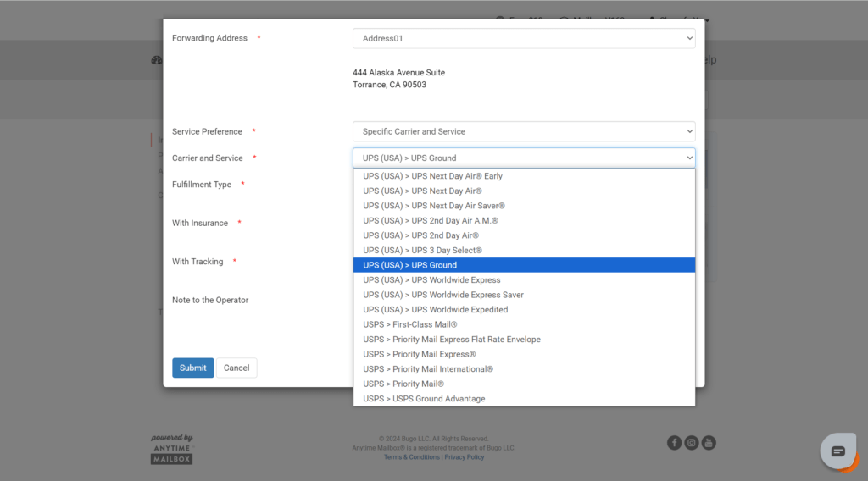Choose UPS Next Day Air Saver
Image resolution: width=868 pixels, height=481 pixels.
point(524,206)
